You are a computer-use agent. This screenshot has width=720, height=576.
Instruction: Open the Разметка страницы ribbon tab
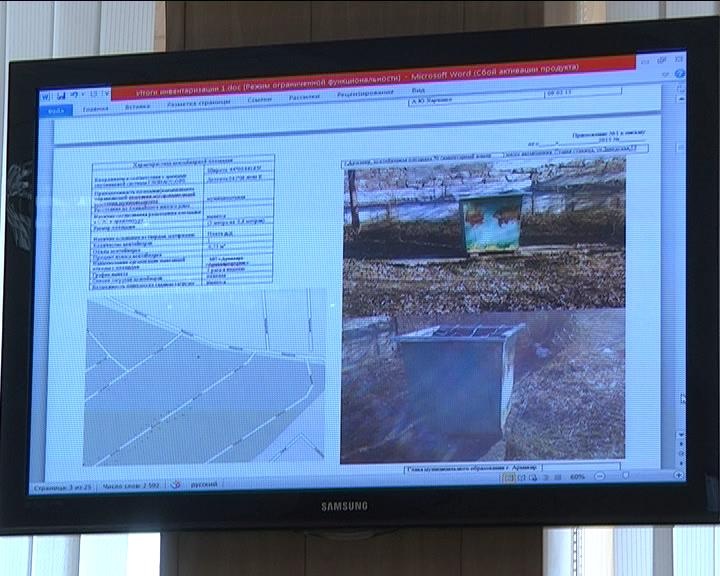(199, 103)
